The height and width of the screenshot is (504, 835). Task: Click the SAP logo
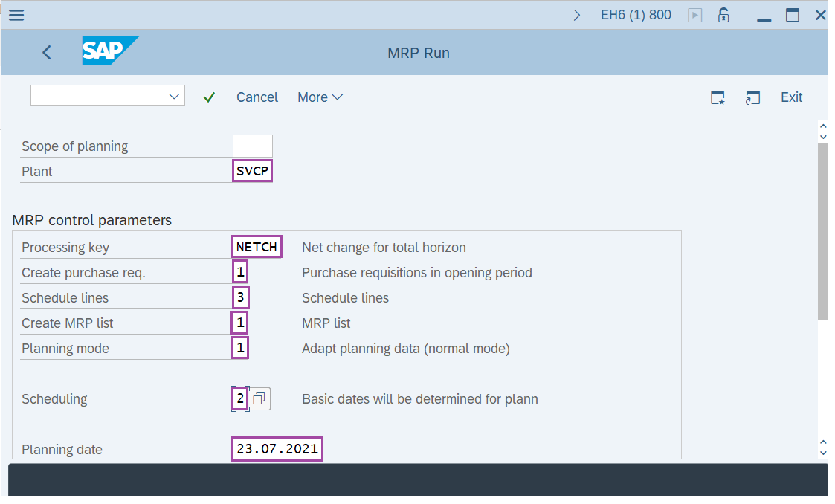coord(109,52)
